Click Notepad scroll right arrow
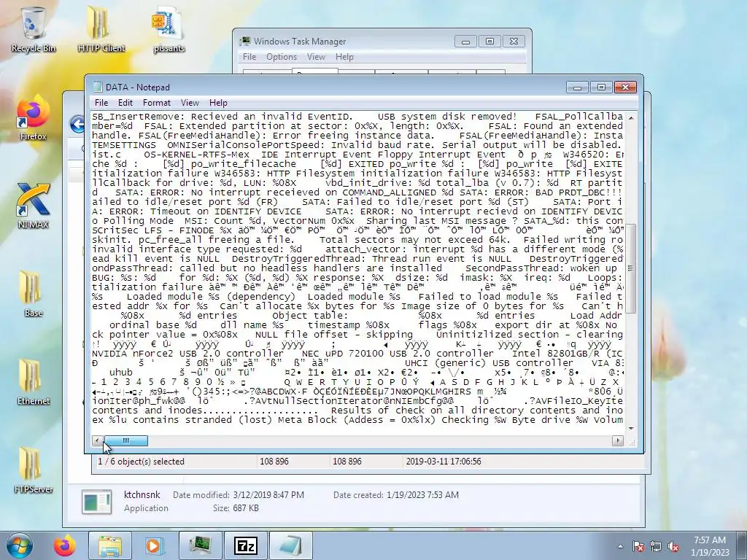Image resolution: width=747 pixels, height=560 pixels. tap(617, 440)
